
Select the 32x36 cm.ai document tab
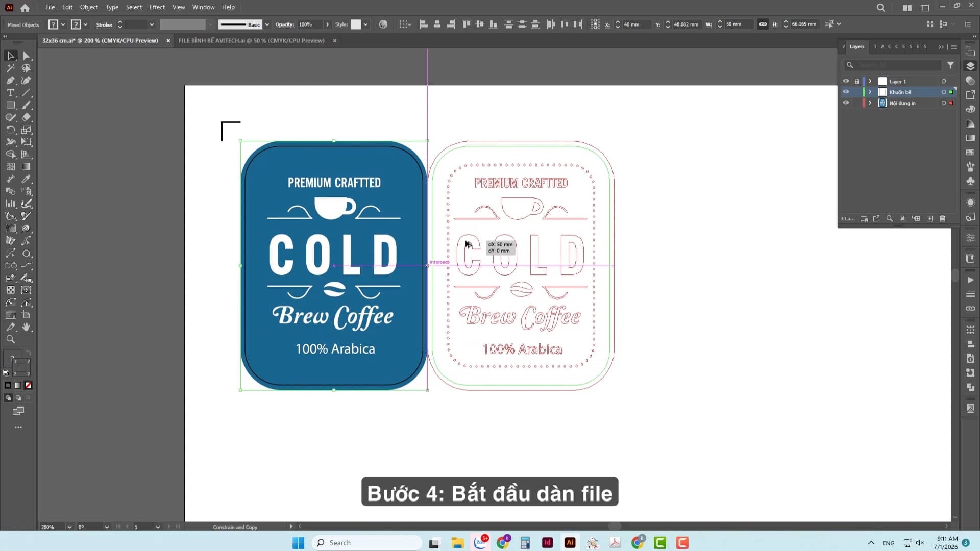click(x=100, y=40)
